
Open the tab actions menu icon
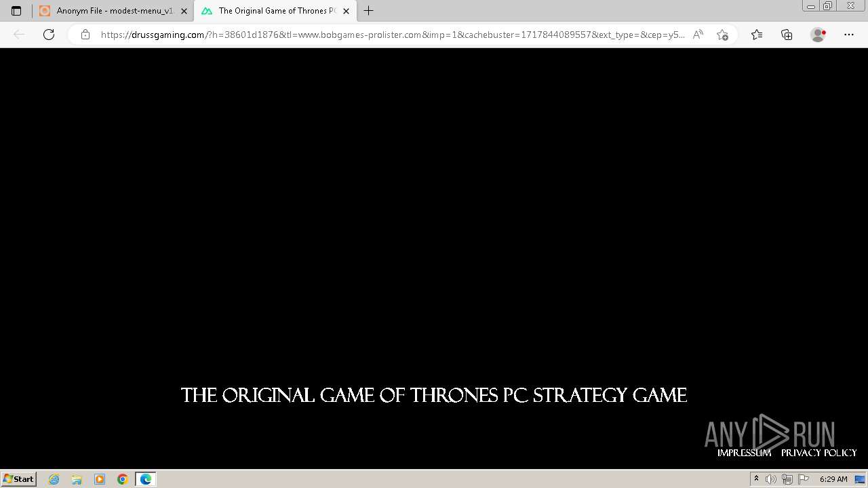click(x=16, y=11)
